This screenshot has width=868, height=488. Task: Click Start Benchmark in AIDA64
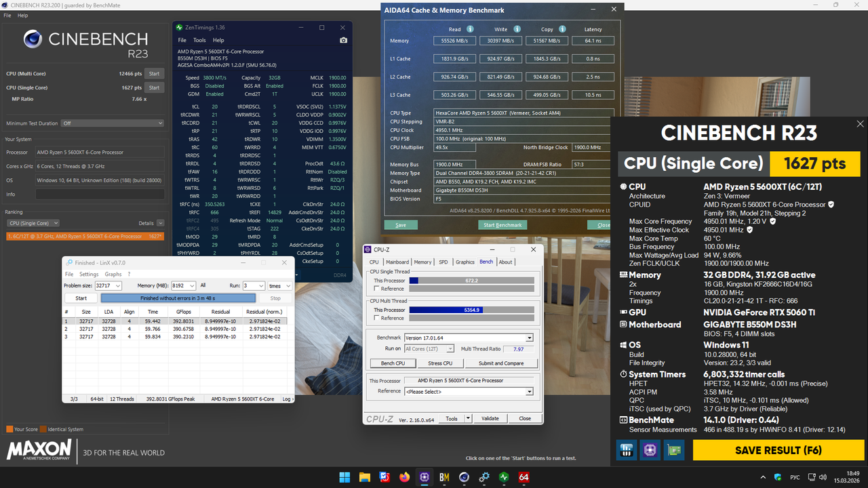[x=502, y=225]
